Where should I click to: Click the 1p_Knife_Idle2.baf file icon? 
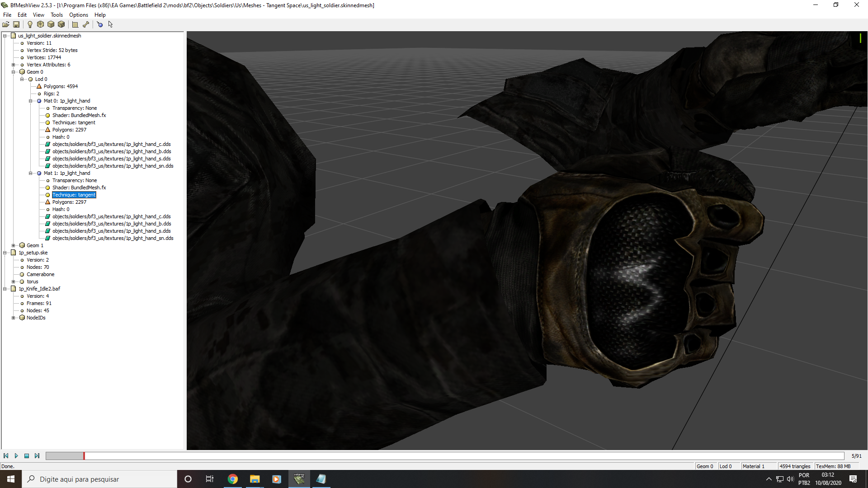(x=14, y=289)
